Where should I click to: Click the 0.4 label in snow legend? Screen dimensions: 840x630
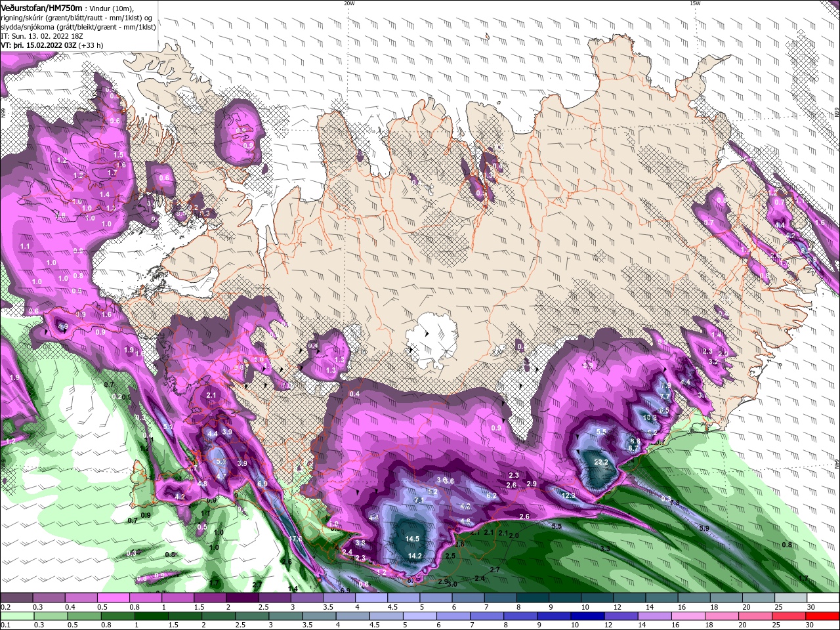(x=70, y=607)
